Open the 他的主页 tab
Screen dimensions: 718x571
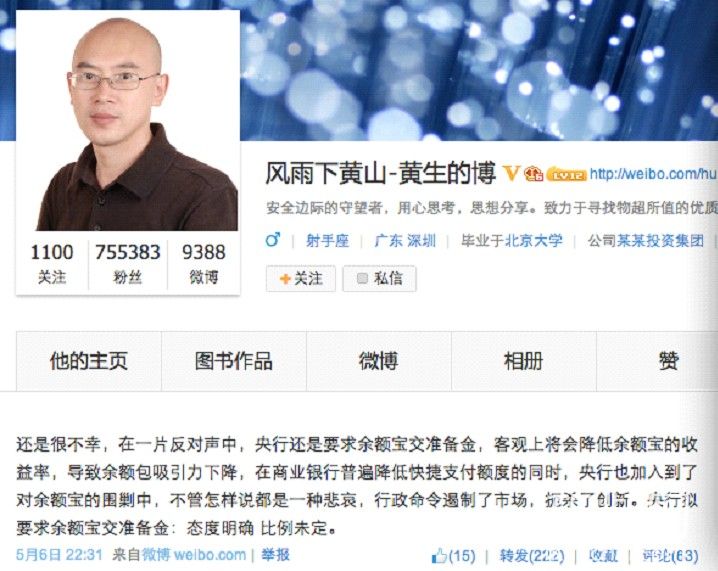coord(89,361)
